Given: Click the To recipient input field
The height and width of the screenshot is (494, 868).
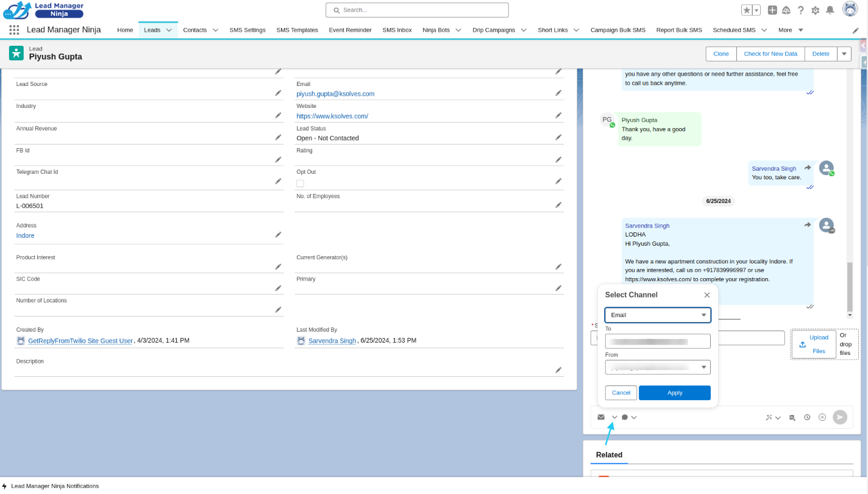Looking at the screenshot, I should (658, 342).
